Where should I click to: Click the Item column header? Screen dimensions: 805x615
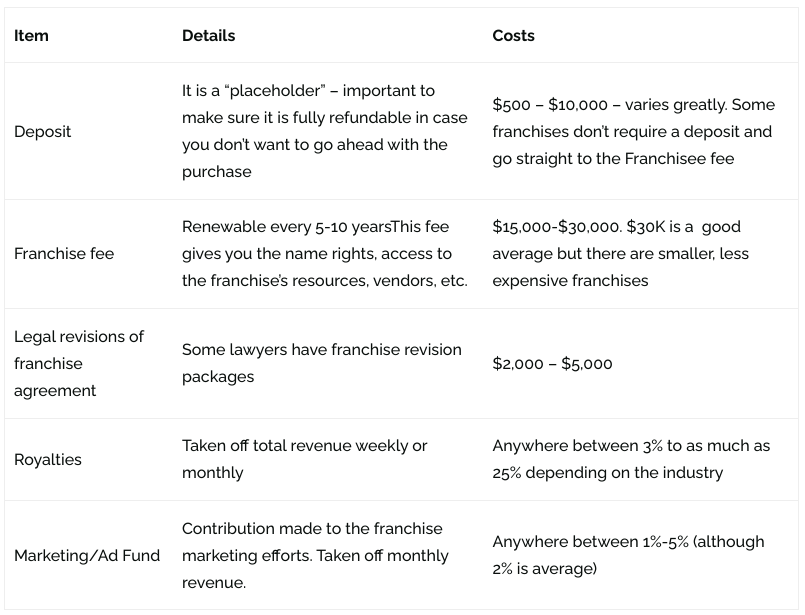click(31, 36)
